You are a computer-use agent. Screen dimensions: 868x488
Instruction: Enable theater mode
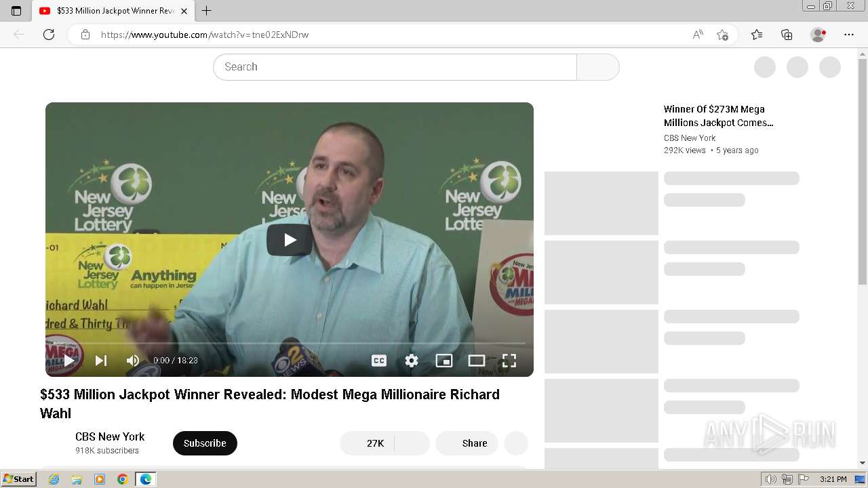477,361
